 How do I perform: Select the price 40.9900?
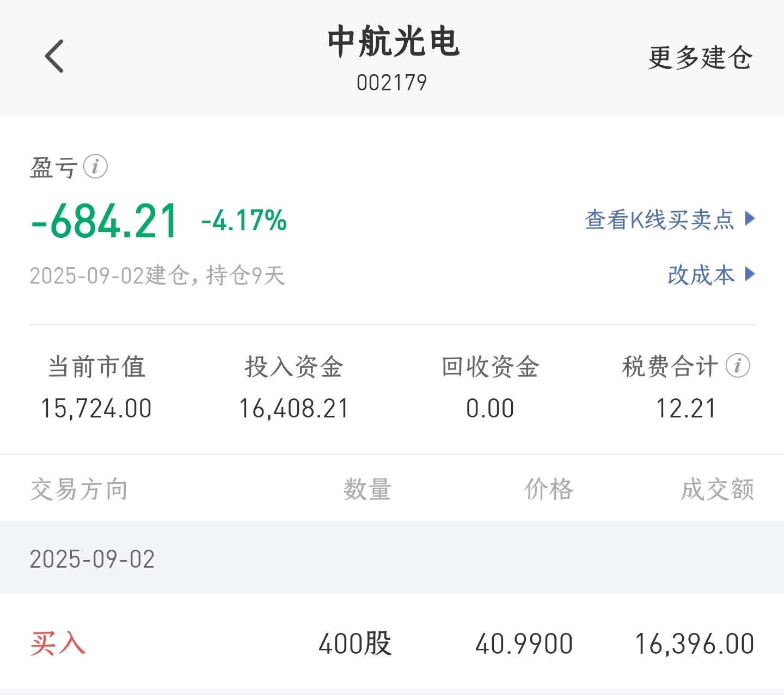tap(524, 644)
